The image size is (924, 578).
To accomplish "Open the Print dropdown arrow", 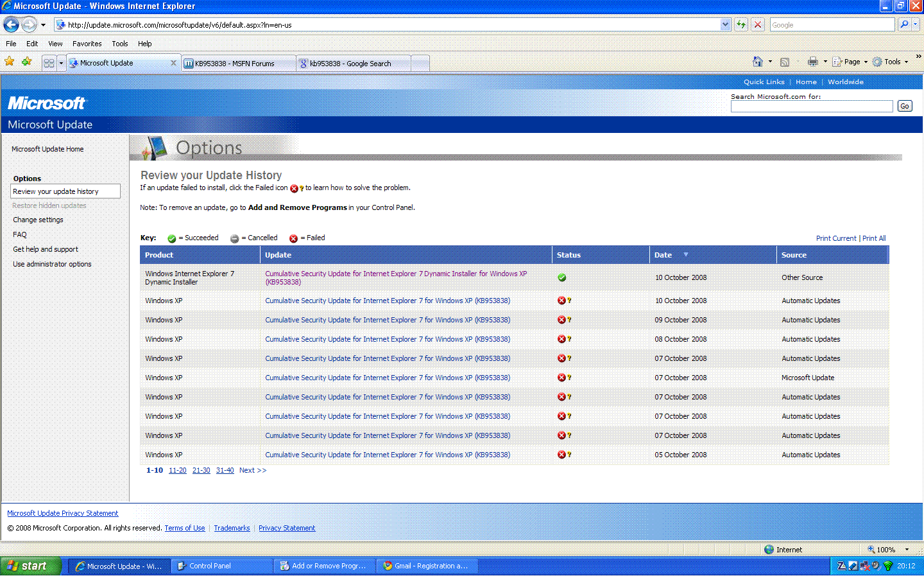I will (825, 62).
